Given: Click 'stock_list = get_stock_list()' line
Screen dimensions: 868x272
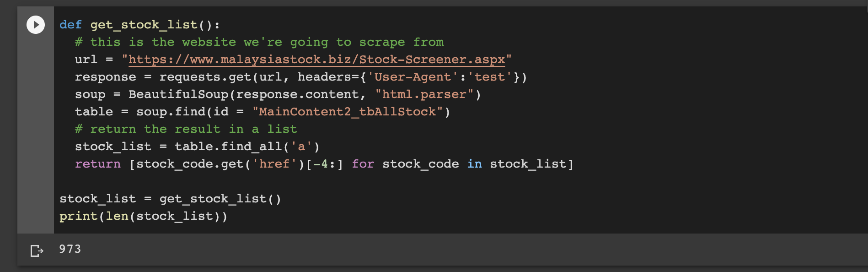Looking at the screenshot, I should tap(170, 199).
